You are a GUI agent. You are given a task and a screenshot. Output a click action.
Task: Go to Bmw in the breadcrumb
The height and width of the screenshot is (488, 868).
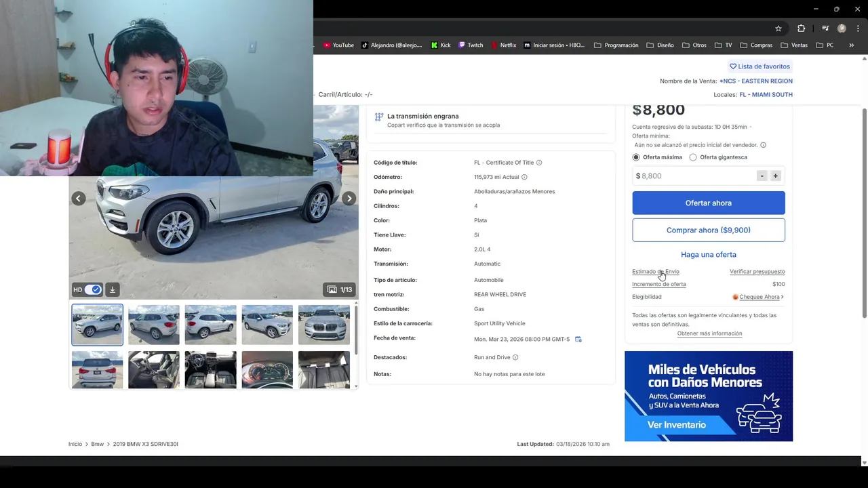coord(98,444)
